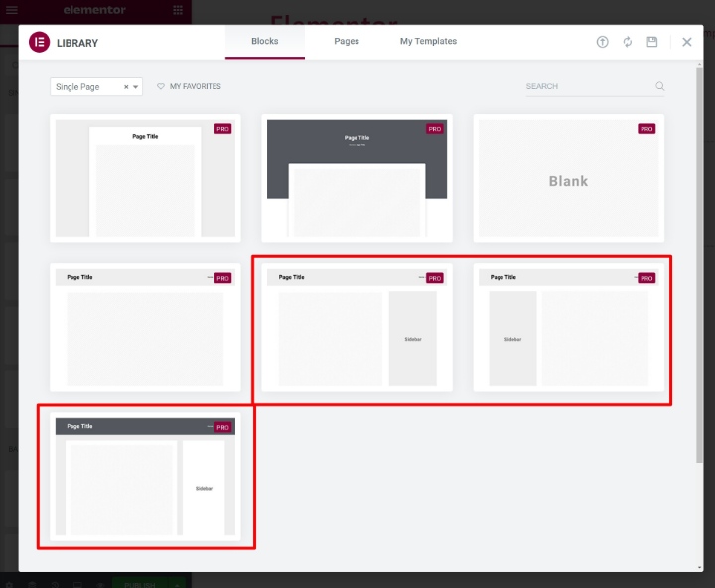715x588 pixels.
Task: Click the scrollbar down arrow of library
Action: coord(699,567)
